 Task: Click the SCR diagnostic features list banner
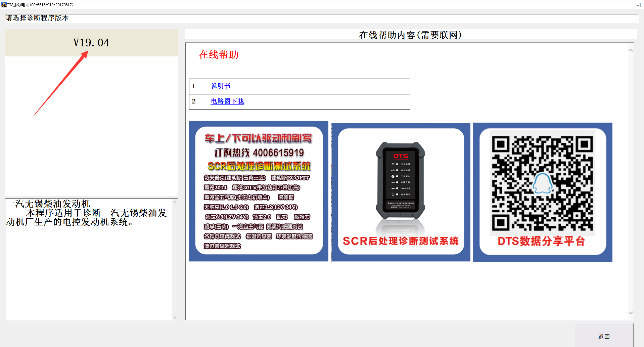pyautogui.click(x=259, y=191)
